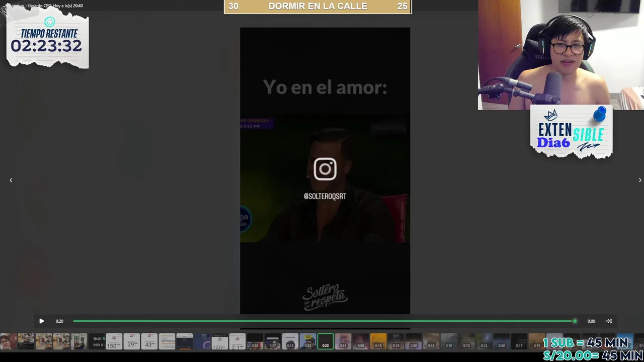Play the paused video
The width and height of the screenshot is (644, 362).
[42, 321]
